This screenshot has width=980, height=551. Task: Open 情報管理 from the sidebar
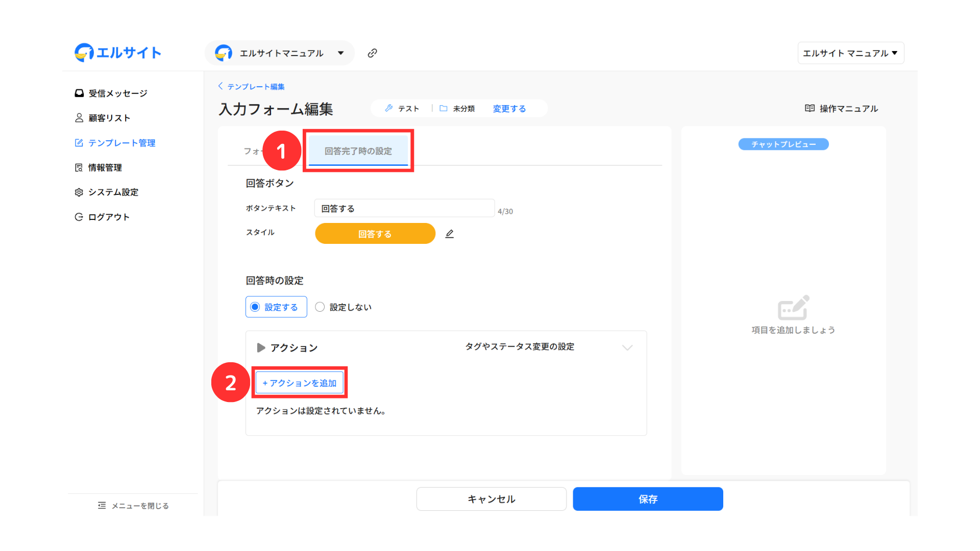point(105,167)
